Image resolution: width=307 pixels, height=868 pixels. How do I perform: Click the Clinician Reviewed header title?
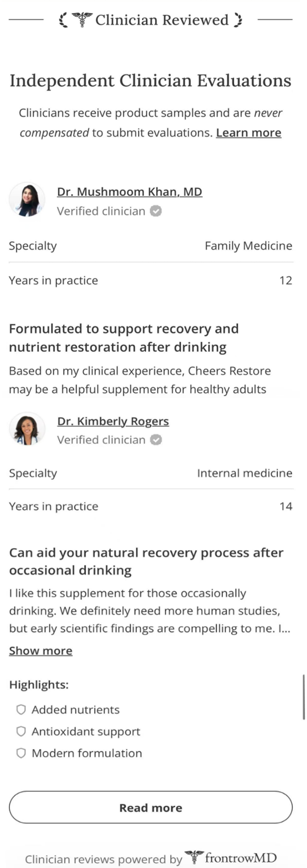[x=162, y=20]
